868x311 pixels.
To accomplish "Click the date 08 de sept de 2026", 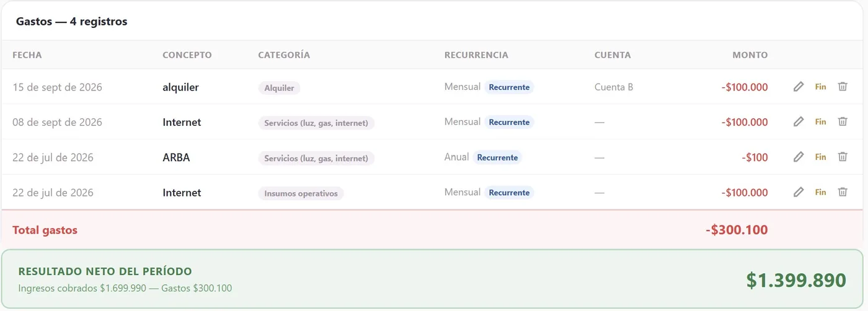I will pos(57,122).
